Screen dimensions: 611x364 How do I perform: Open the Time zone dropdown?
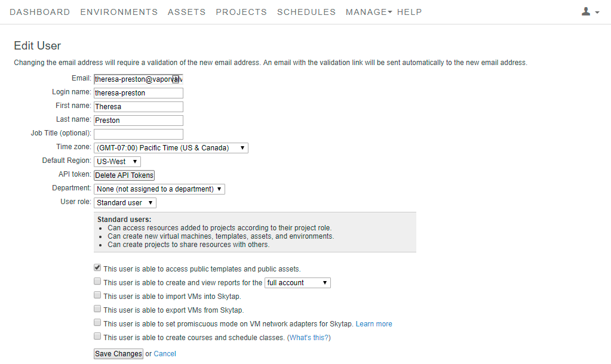point(171,147)
